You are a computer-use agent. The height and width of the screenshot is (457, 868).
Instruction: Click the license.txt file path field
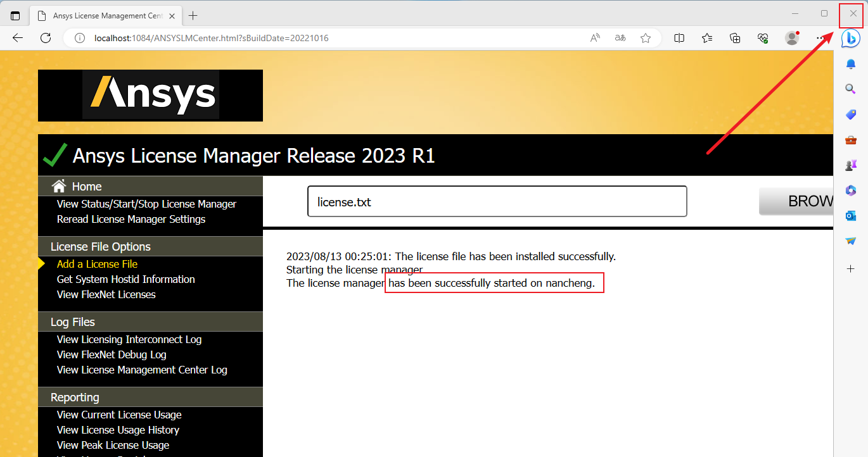tap(497, 201)
